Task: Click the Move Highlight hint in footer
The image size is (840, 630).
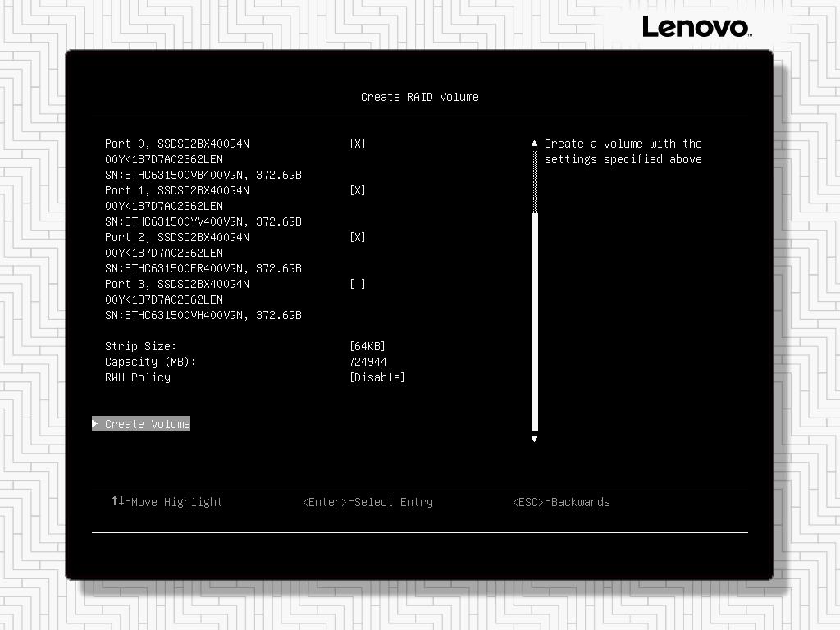Action: pos(168,502)
